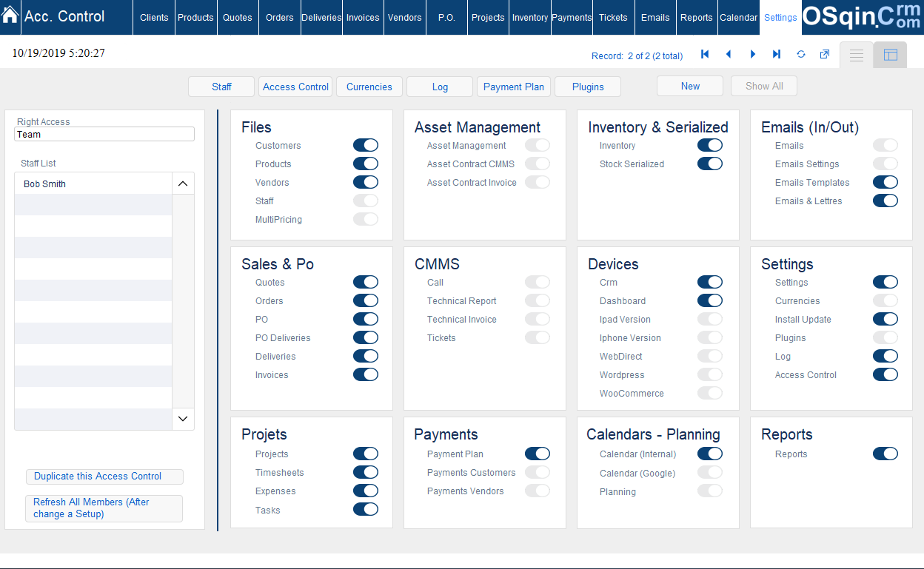Select the Settings tab

(780, 17)
